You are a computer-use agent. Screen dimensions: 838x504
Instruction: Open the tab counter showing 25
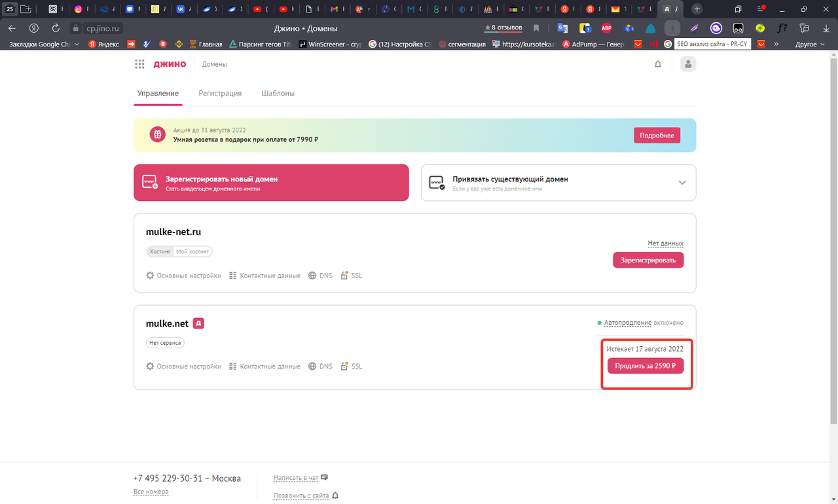pyautogui.click(x=10, y=9)
